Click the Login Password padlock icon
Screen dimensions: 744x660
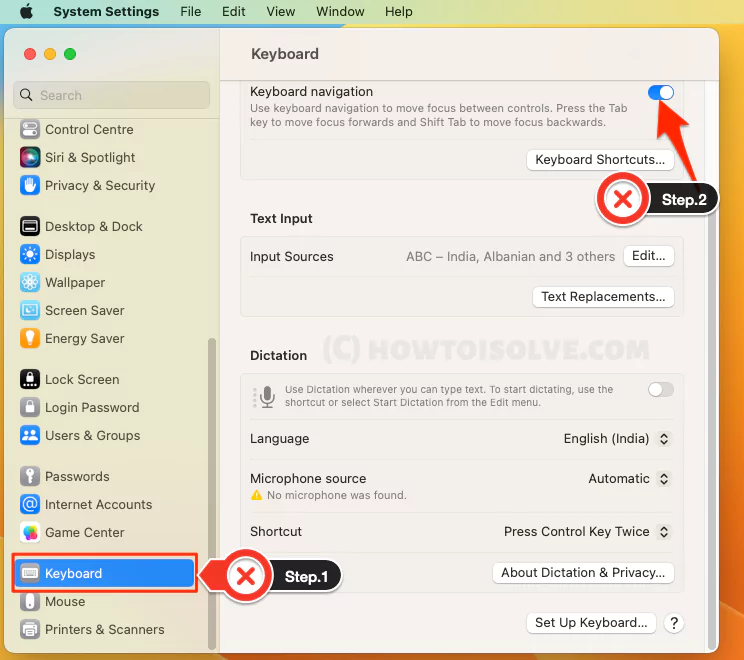[x=30, y=407]
